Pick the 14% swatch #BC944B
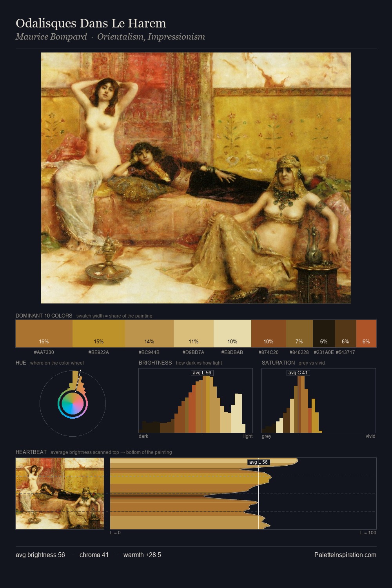Viewport: 392px width, 588px height. click(149, 334)
